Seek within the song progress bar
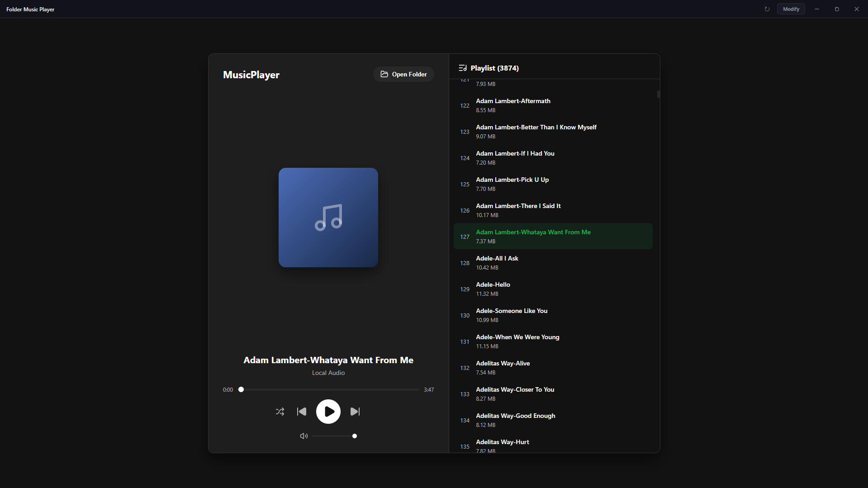This screenshot has width=868, height=488. click(x=330, y=389)
